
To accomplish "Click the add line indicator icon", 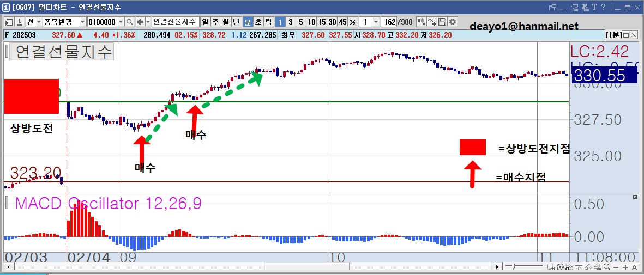I will coord(432,22).
